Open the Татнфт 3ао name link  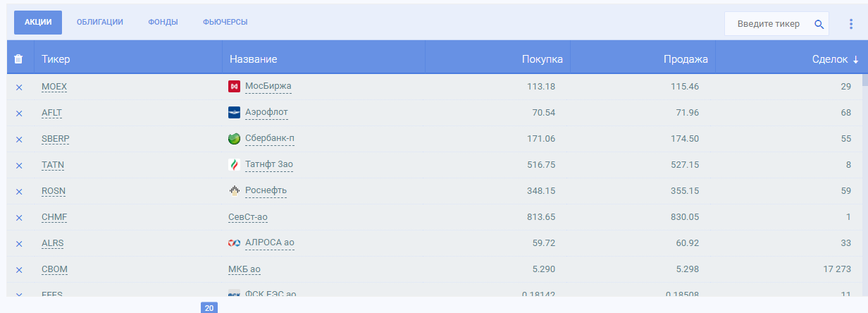(x=269, y=164)
